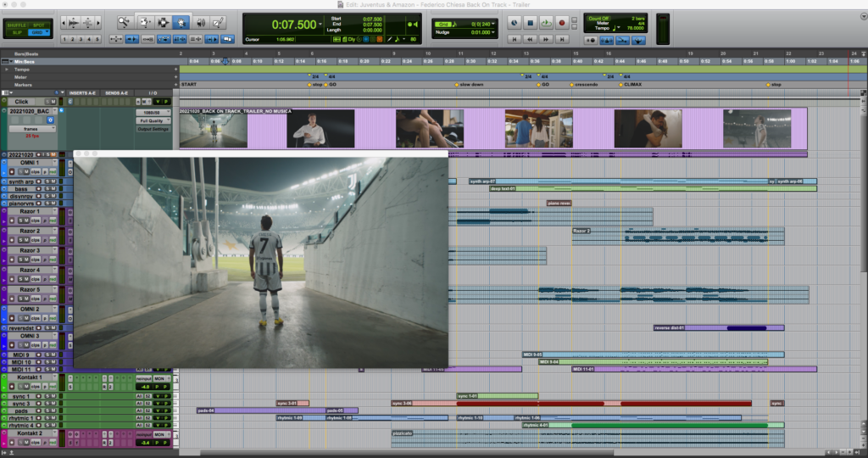Screen dimensions: 868x458
Task: Select the slow down marker
Action: (x=470, y=85)
